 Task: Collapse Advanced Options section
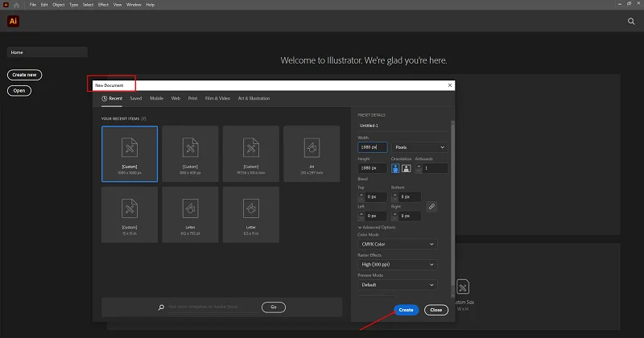377,227
